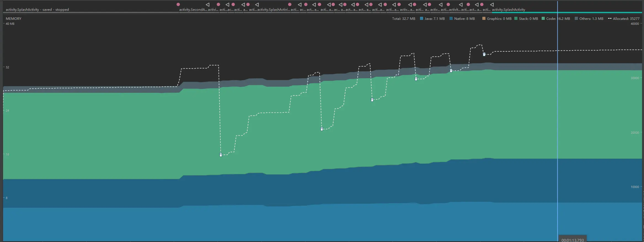Click the 40 MB left axis label
Viewport: 644px width, 242px height.
point(10,24)
